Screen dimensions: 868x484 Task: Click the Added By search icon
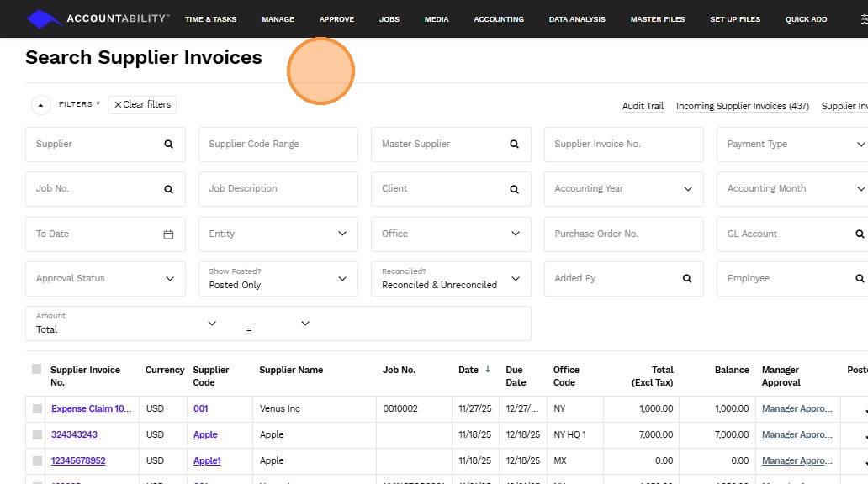tap(687, 279)
